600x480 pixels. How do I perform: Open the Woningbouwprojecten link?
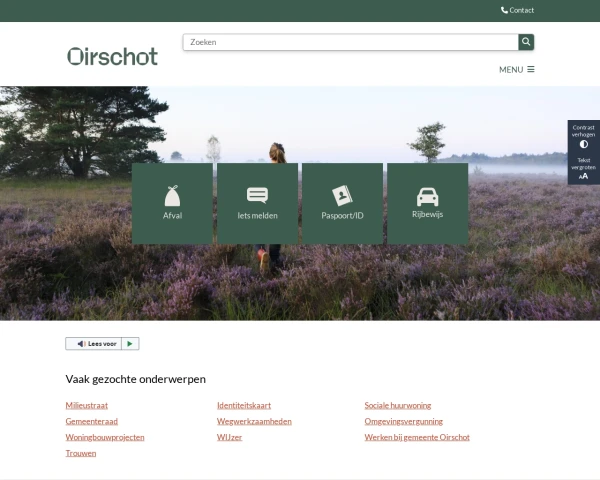click(x=105, y=437)
